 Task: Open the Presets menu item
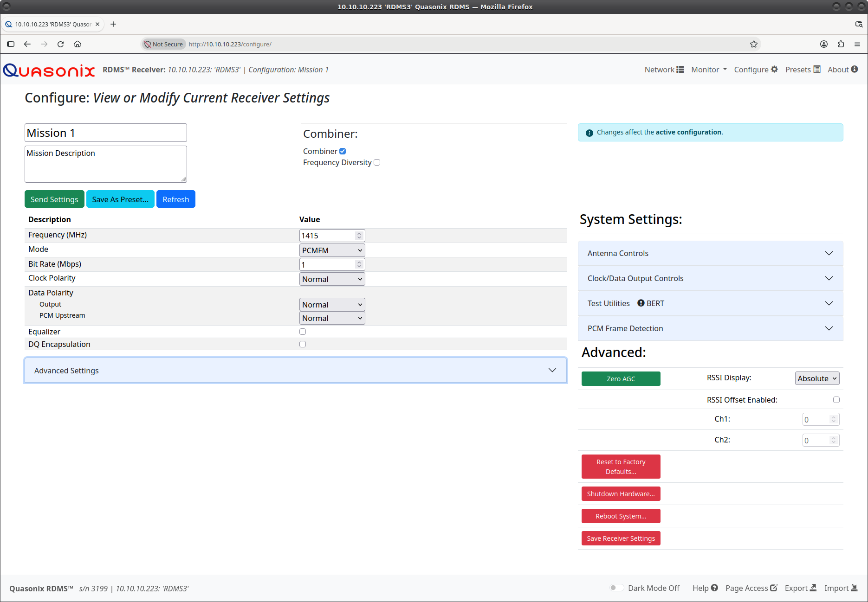pyautogui.click(x=803, y=70)
